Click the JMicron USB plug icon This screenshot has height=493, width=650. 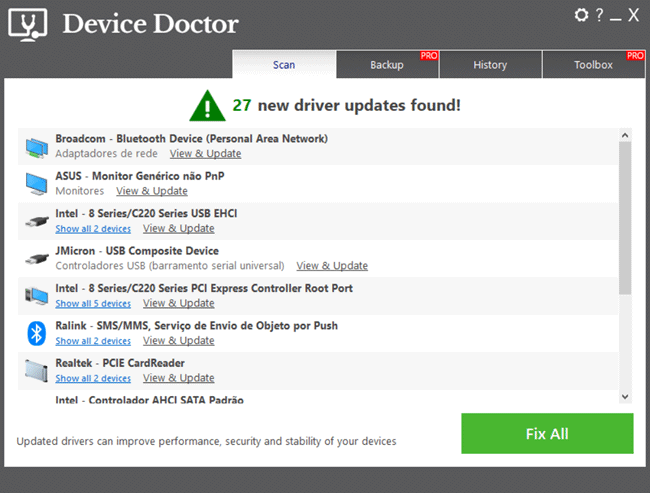coord(36,259)
